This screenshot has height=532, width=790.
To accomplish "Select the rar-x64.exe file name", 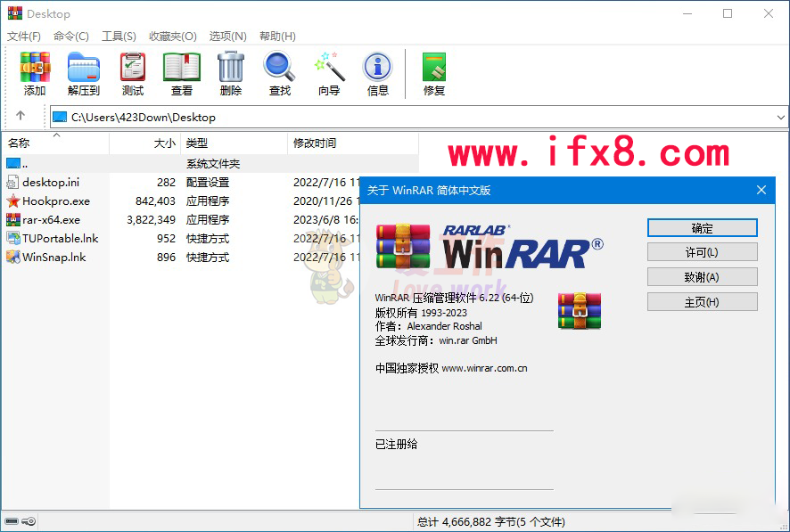I will pos(52,219).
